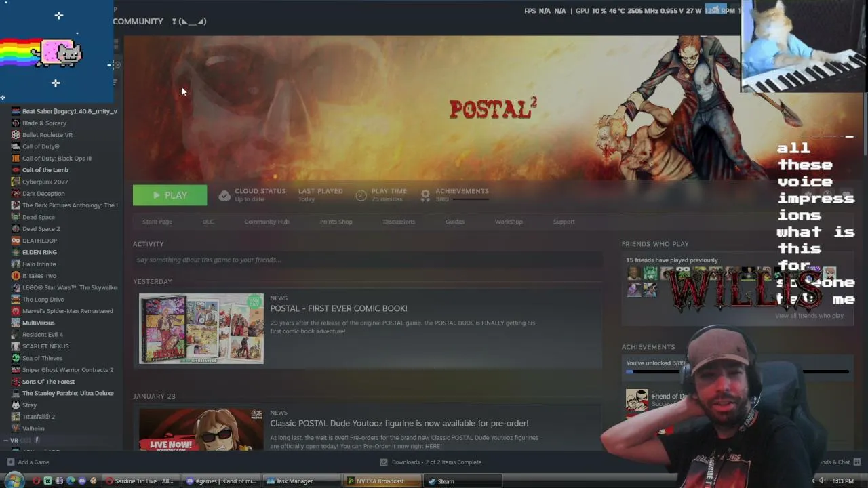The width and height of the screenshot is (868, 488).
Task: Open the Cult of the Lamb icon
Action: 16,169
